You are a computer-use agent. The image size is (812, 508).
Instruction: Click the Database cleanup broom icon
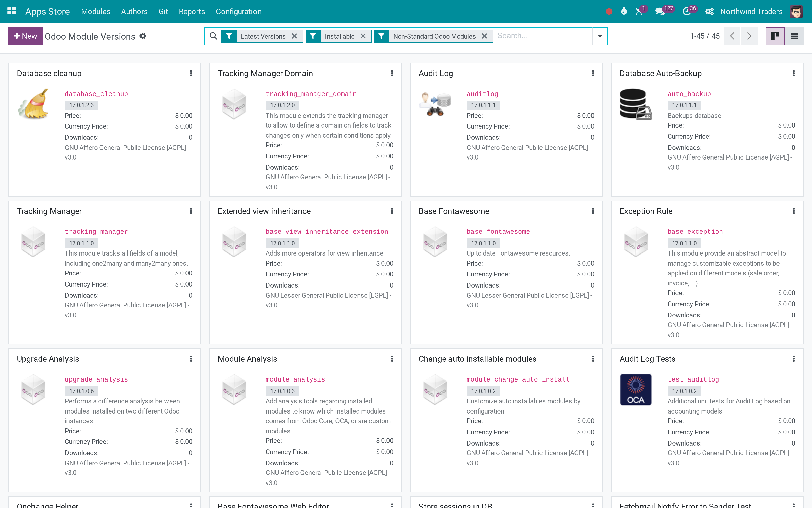33,104
